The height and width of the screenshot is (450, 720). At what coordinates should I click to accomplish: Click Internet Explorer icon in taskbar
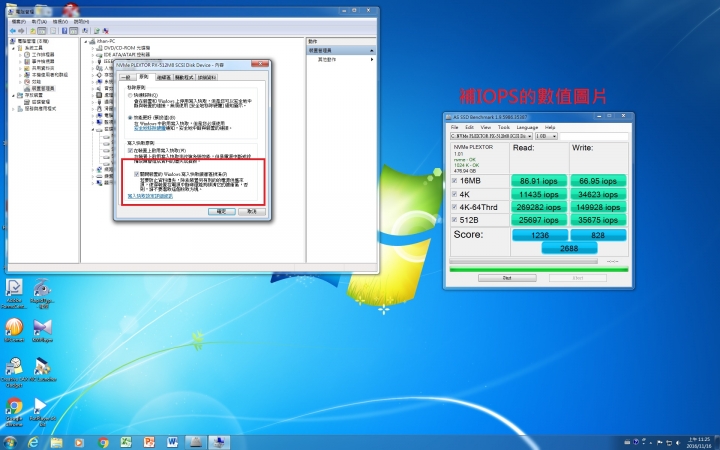point(31,441)
